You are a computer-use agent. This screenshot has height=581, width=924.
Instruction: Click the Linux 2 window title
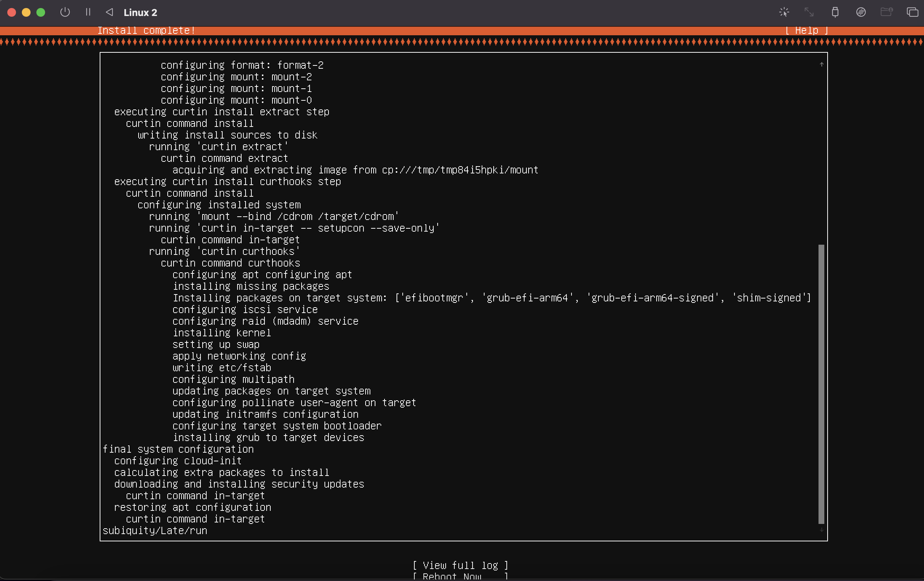[140, 13]
